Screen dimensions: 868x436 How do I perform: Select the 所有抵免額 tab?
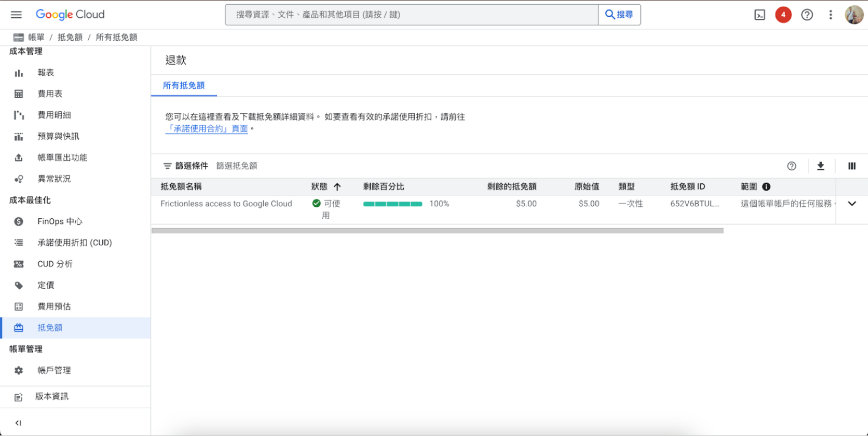pyautogui.click(x=184, y=86)
